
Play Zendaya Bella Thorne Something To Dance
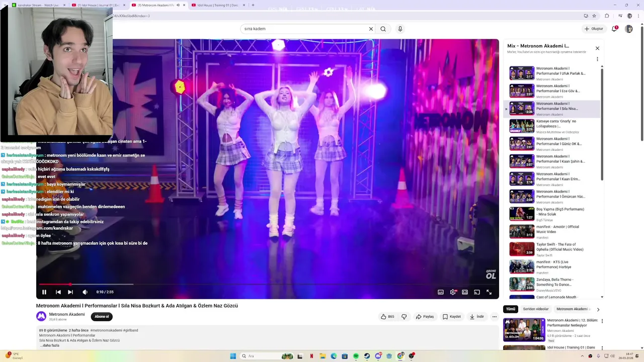[x=552, y=285]
